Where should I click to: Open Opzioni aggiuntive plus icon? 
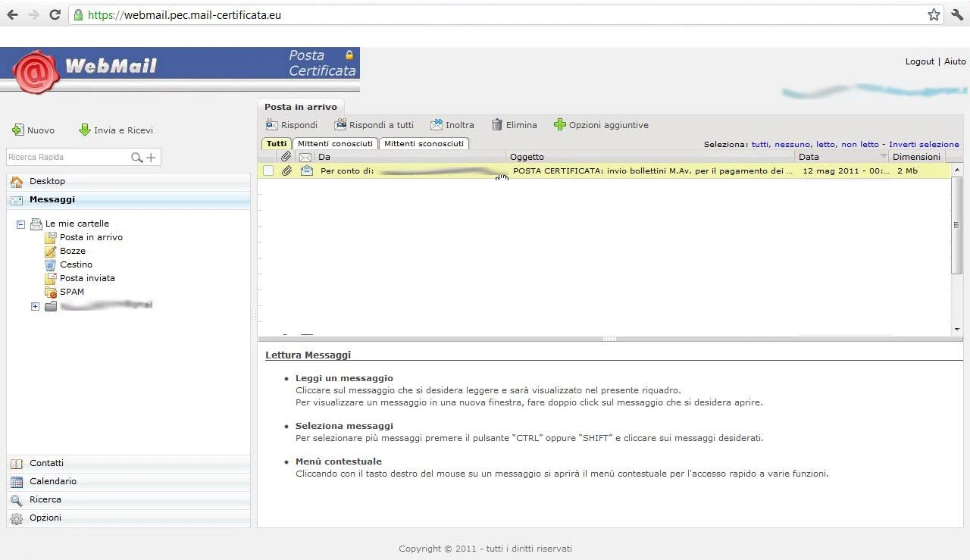(559, 125)
